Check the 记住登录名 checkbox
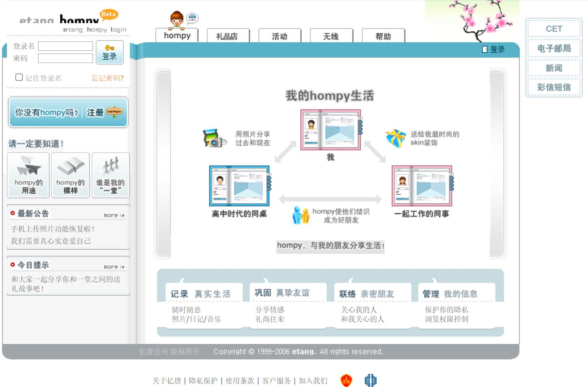The height and width of the screenshot is (387, 588). (19, 77)
